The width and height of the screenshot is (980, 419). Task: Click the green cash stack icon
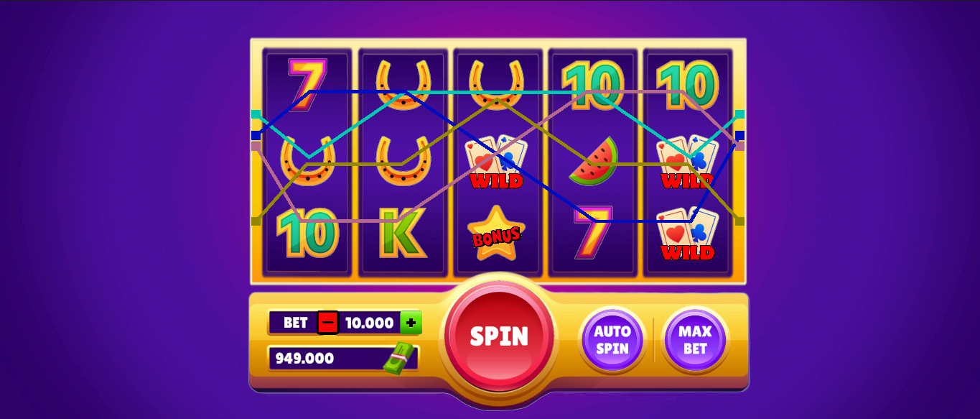tap(400, 359)
